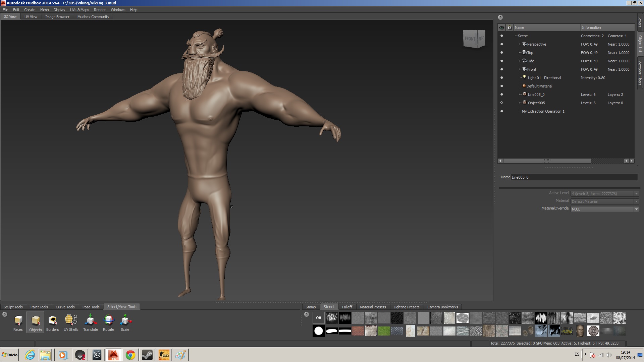Switch to the Sculpt Tools tab
Viewport: 644px width, 362px height.
pos(13,307)
